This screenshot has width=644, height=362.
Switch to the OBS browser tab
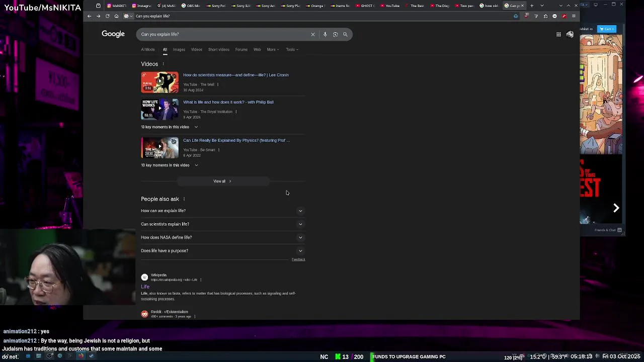coord(191,6)
